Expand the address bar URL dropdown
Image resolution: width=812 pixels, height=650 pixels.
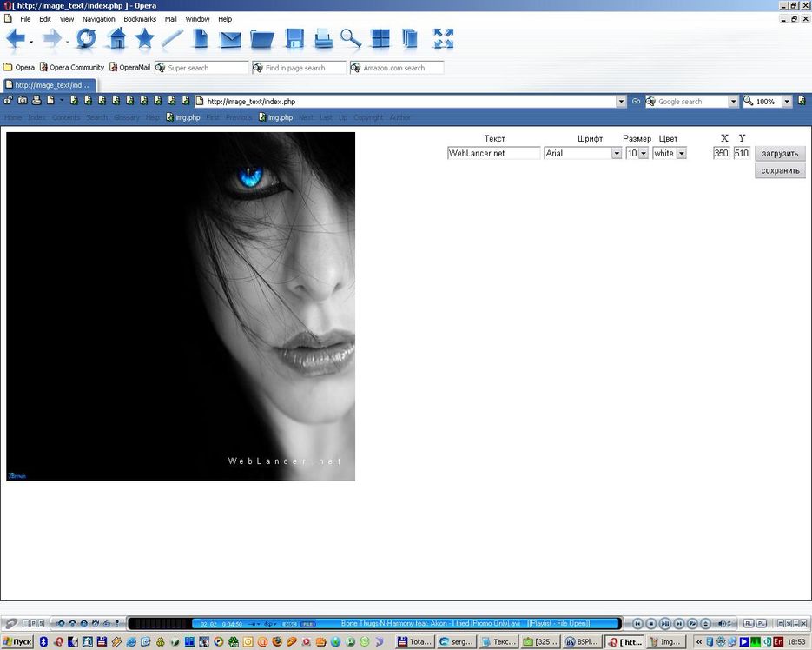[621, 101]
